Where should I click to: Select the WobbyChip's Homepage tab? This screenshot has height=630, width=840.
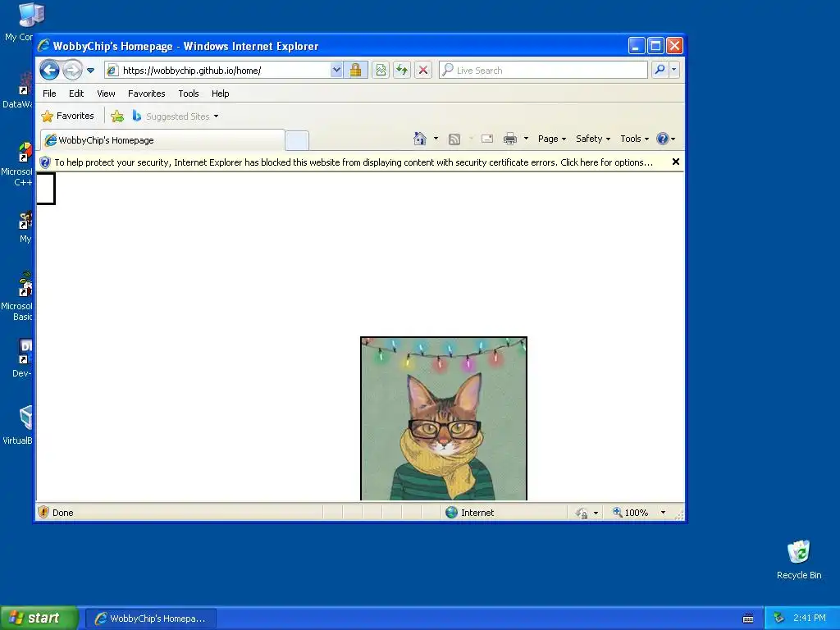pyautogui.click(x=162, y=139)
